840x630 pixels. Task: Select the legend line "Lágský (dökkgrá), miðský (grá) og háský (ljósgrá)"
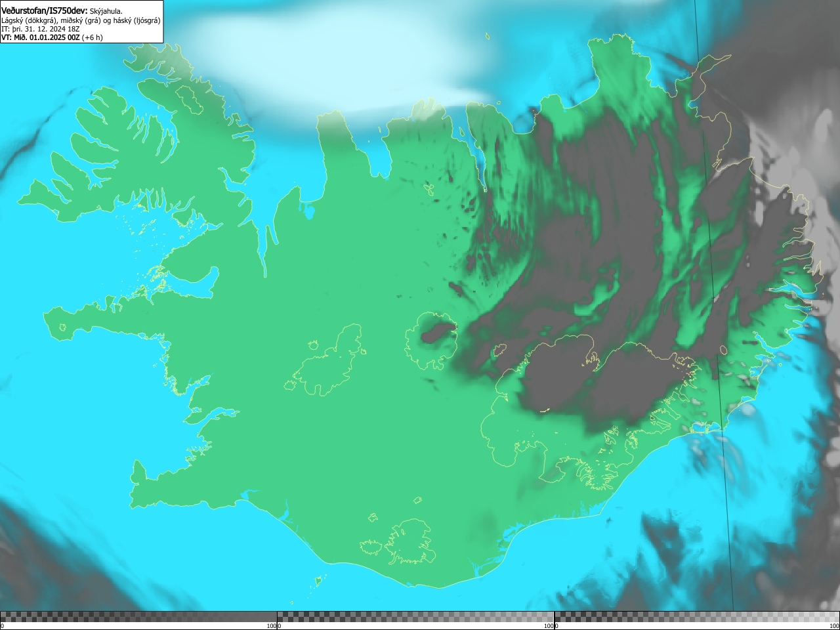point(81,20)
